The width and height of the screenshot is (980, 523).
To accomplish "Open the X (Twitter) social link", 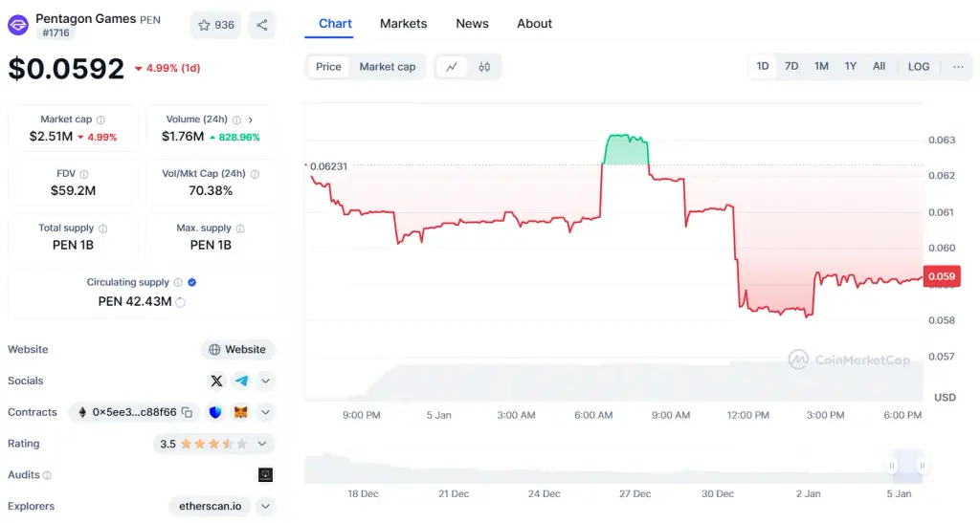I will 216,381.
